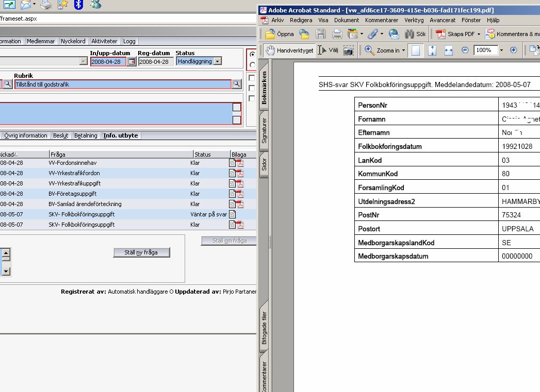
Task: Switch to the Logg tab
Action: click(129, 41)
